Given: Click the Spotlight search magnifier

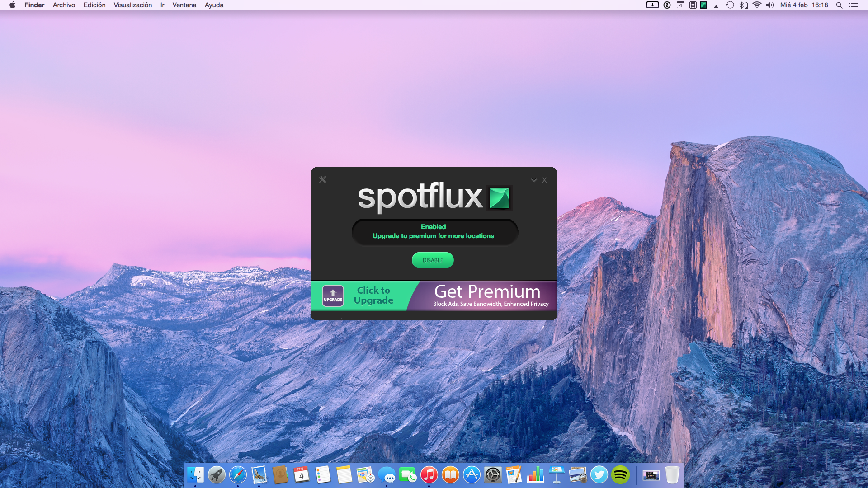Looking at the screenshot, I should (x=839, y=5).
